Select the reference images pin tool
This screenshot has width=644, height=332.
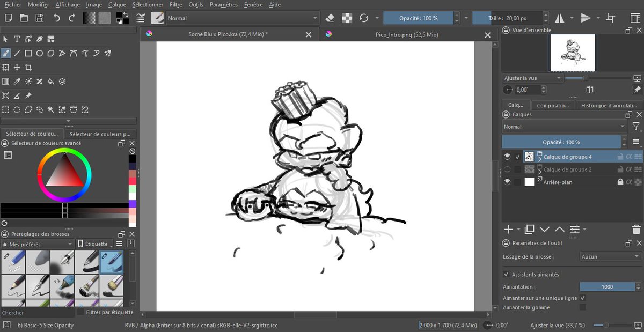[x=28, y=96]
